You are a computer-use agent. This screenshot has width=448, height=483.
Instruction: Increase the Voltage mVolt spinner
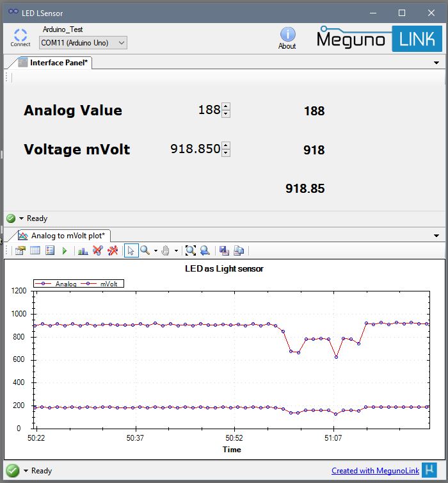tap(226, 145)
